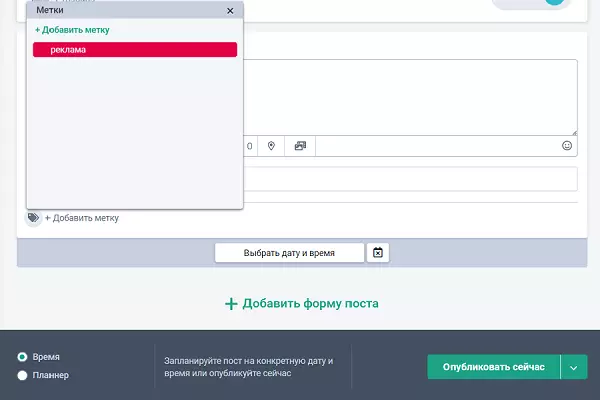This screenshot has width=600, height=400.
Task: Open the 'Выбрать дату и время' picker
Action: 289,253
